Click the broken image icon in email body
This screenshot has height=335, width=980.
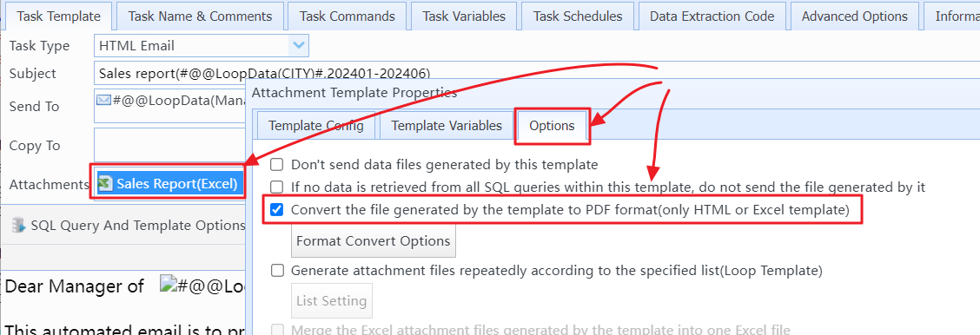[x=166, y=286]
